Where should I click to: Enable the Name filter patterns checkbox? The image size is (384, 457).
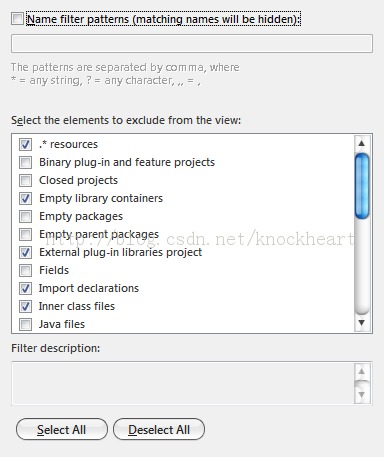click(17, 19)
